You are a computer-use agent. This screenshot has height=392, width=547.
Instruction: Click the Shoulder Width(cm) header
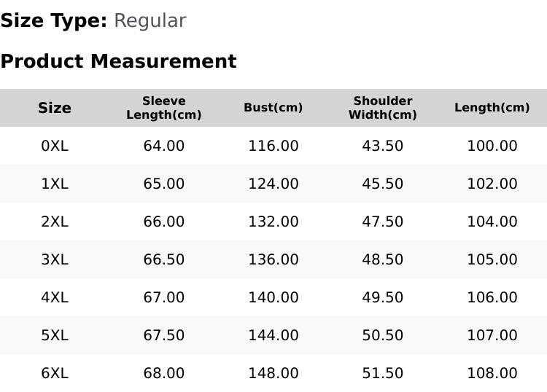coord(383,108)
